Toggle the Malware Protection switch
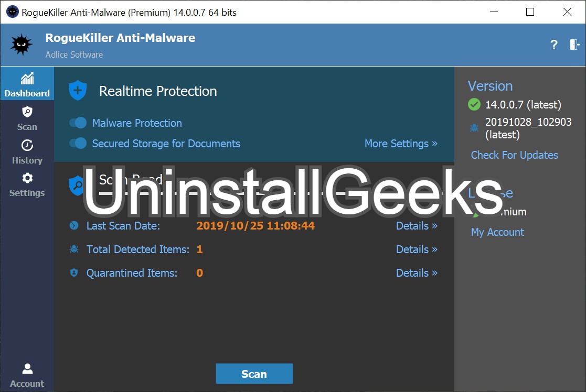The height and width of the screenshot is (392, 586). [78, 123]
